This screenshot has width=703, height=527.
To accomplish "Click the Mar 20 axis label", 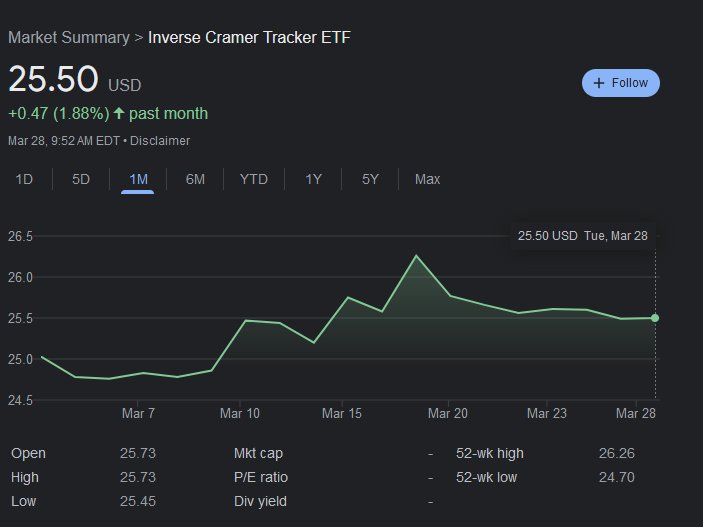I will click(x=447, y=413).
